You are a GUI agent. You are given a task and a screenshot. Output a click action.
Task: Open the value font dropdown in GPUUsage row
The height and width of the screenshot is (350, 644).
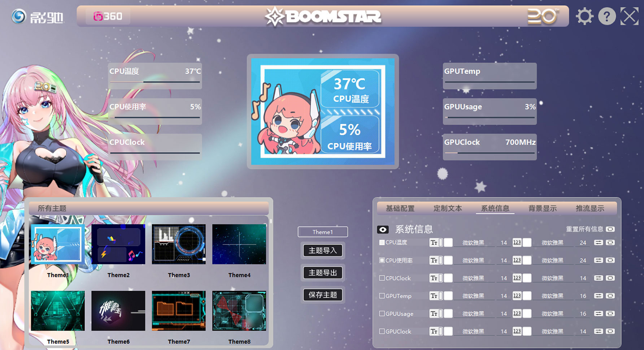pos(552,314)
